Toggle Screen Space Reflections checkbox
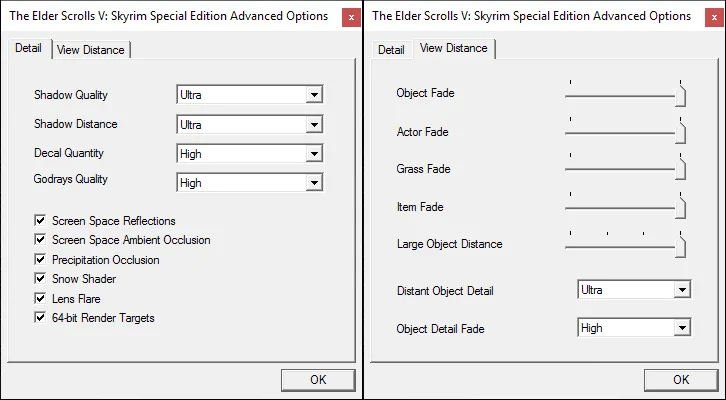Image resolution: width=726 pixels, height=400 pixels. point(41,220)
